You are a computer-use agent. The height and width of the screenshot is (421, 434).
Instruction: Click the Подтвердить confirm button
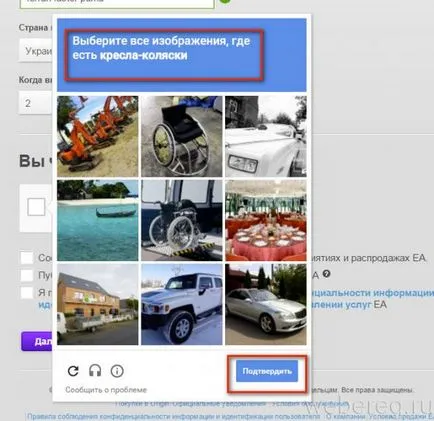point(267,371)
